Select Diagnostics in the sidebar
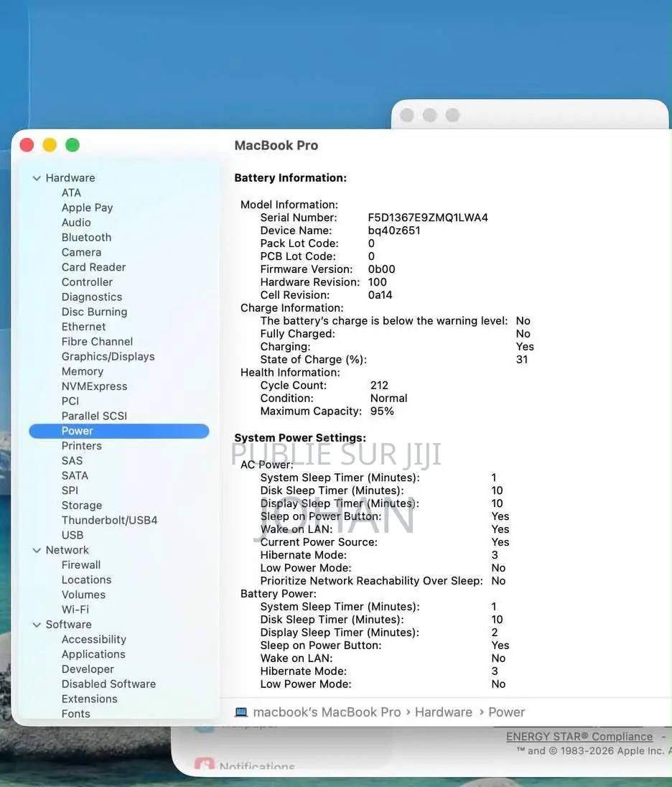The height and width of the screenshot is (787, 672). pyautogui.click(x=92, y=297)
